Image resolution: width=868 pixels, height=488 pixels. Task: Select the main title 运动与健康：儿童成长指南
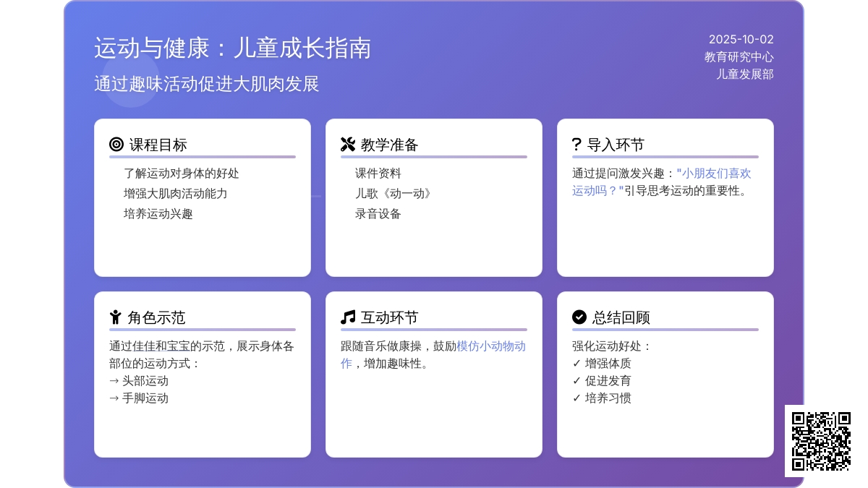pos(232,48)
